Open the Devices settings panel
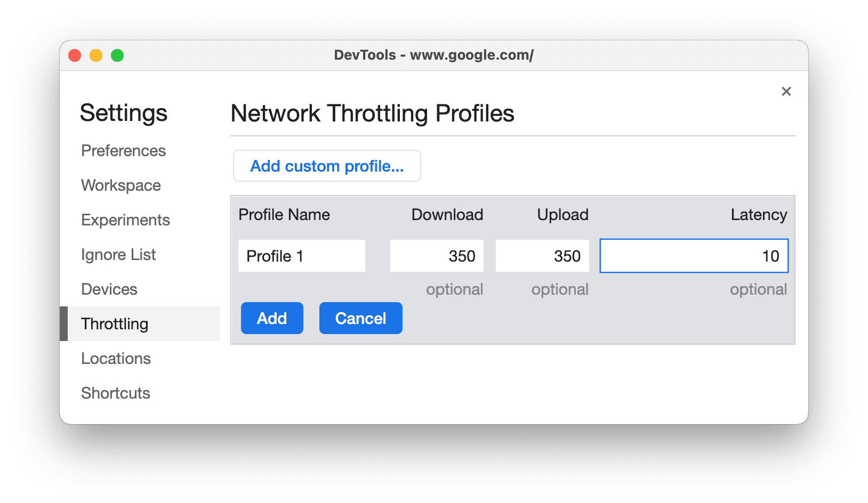 [109, 289]
